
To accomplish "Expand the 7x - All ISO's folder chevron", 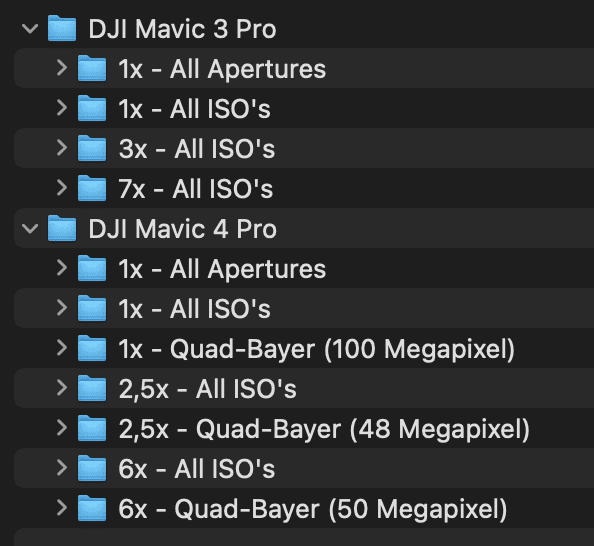I will [x=61, y=188].
